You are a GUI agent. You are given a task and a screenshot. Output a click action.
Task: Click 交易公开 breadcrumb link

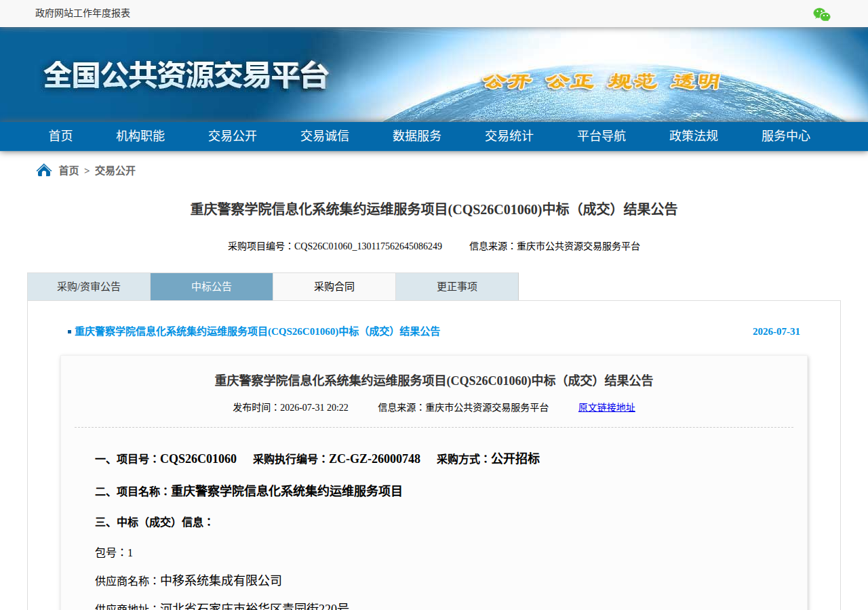[115, 171]
